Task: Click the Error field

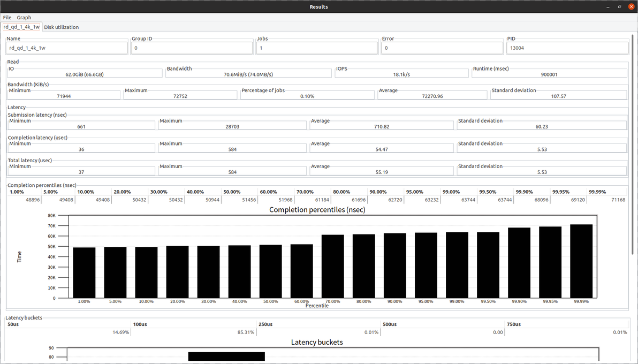Action: (x=442, y=48)
